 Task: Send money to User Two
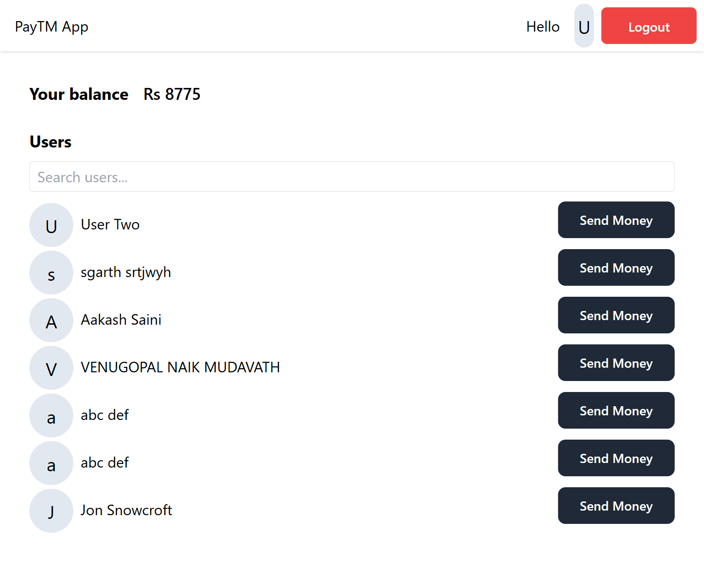point(616,220)
